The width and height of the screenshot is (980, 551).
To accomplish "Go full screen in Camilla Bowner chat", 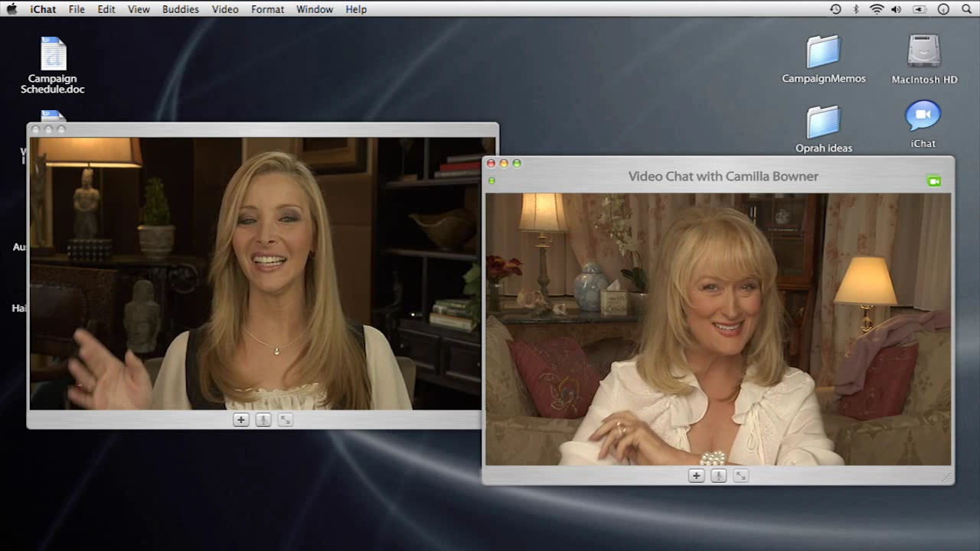I will click(740, 476).
